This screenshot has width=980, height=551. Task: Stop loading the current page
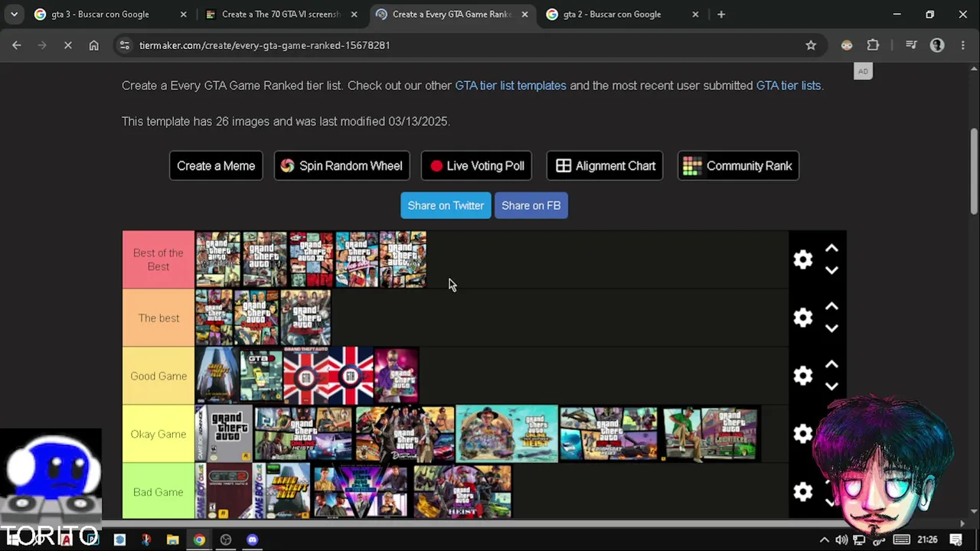click(67, 45)
